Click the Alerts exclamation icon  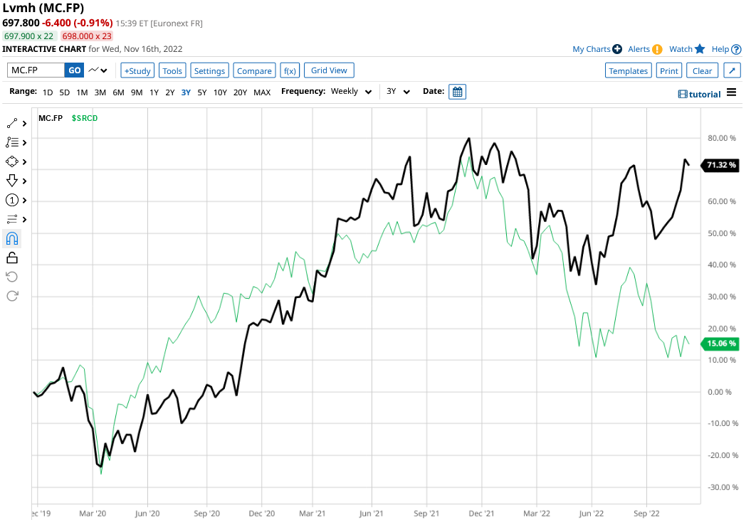[x=656, y=49]
